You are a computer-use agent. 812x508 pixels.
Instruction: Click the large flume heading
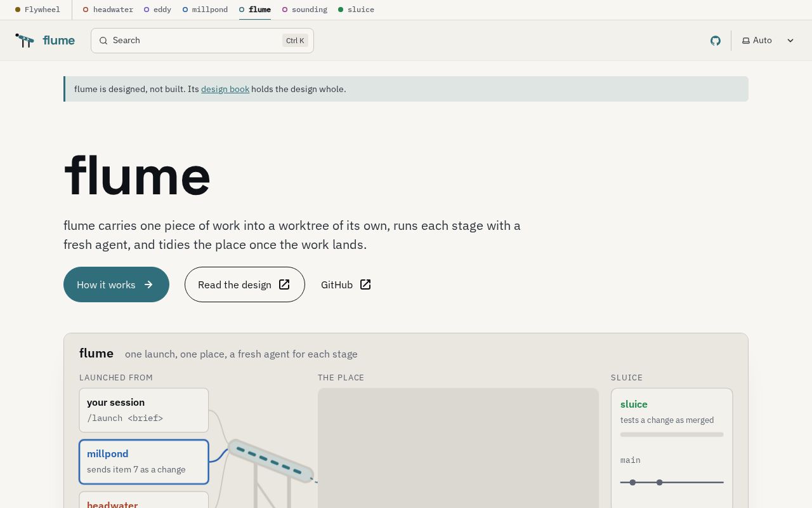137,175
